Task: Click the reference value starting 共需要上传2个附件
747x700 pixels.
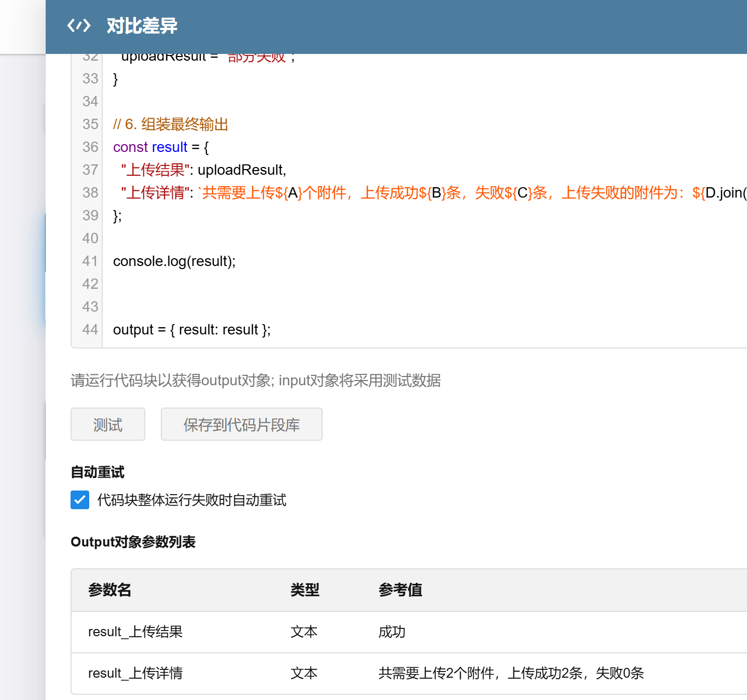Action: pos(511,674)
